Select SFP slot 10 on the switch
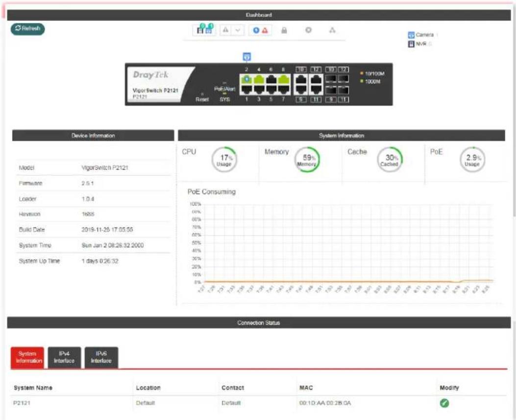The height and width of the screenshot is (420, 516). pos(331,78)
